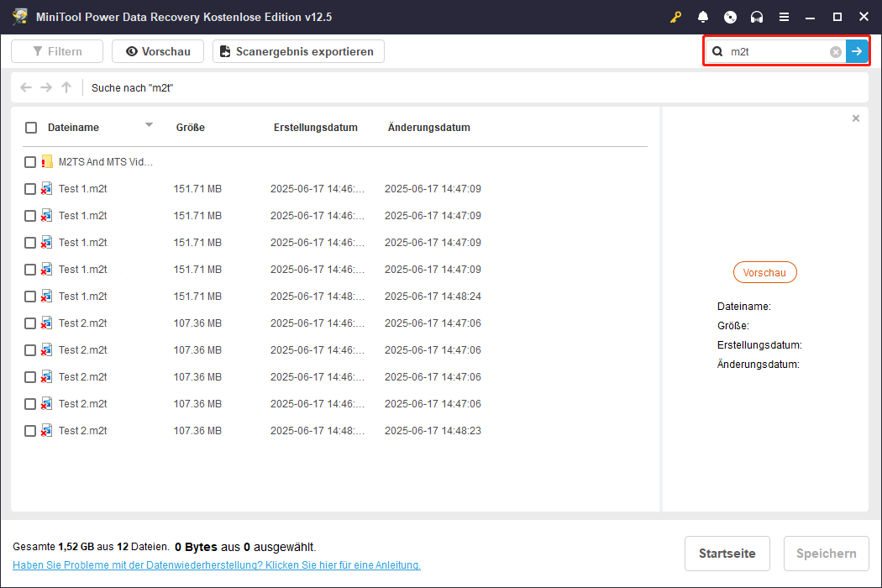Image resolution: width=882 pixels, height=588 pixels.
Task: Sort by Änderungsdatum column header
Action: 428,128
